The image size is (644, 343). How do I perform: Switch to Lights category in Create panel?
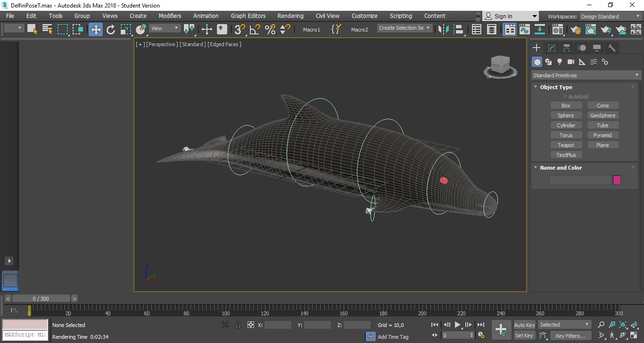(x=560, y=62)
